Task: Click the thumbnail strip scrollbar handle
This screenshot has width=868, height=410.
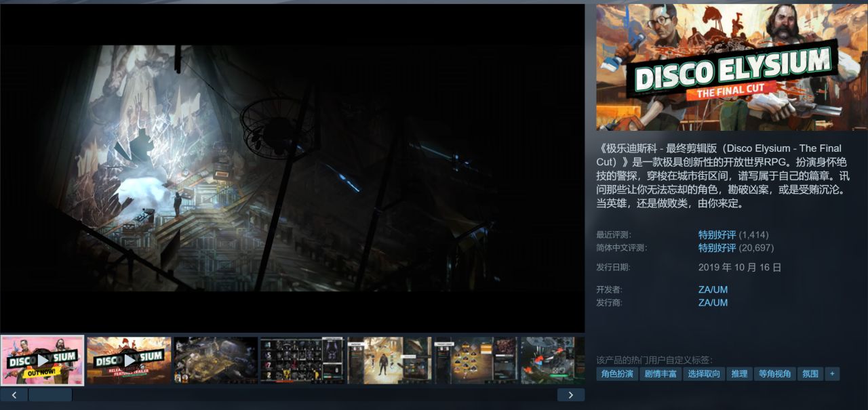Action: [x=50, y=395]
